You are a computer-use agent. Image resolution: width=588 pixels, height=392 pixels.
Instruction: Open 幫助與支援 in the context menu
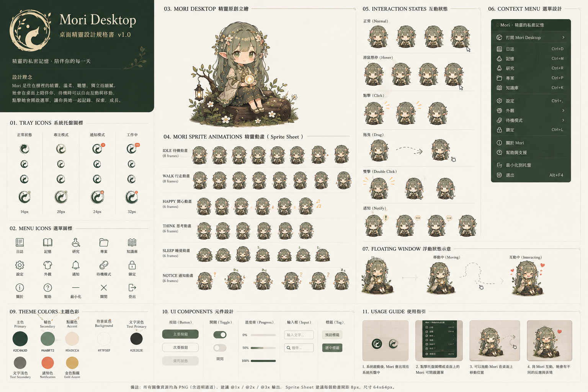click(x=531, y=152)
